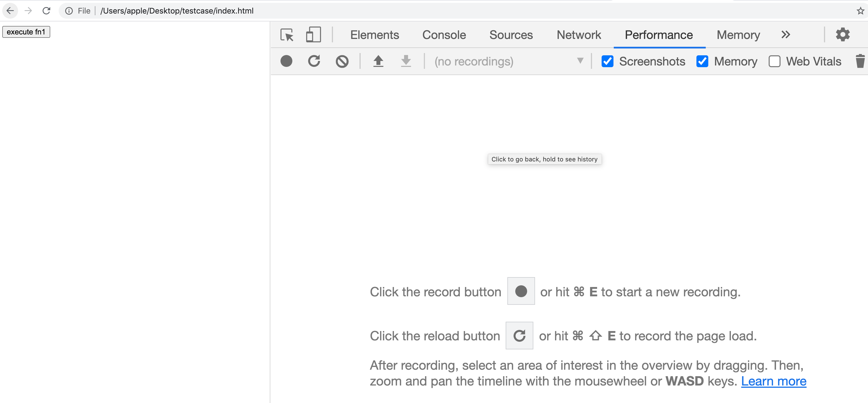This screenshot has height=403, width=868.
Task: Click the Console tab in DevTools
Action: (x=443, y=34)
